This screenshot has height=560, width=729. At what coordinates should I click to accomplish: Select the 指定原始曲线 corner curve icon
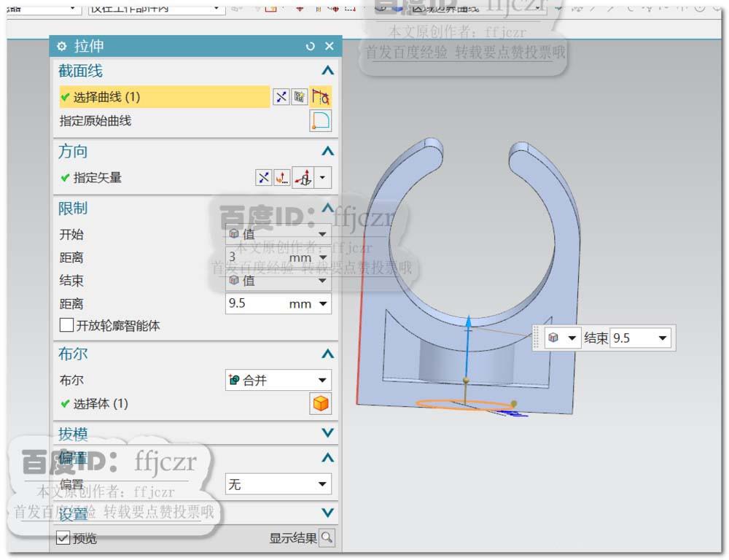[x=321, y=121]
